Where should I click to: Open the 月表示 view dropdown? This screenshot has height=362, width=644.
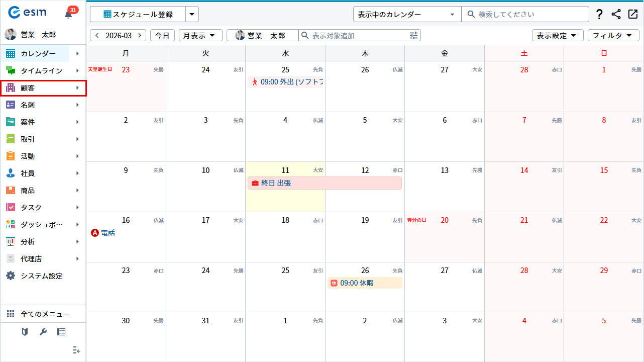pos(200,35)
